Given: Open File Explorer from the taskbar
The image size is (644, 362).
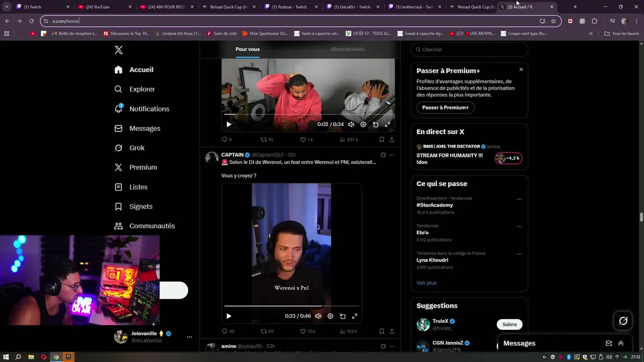Looking at the screenshot, I should pos(31,357).
